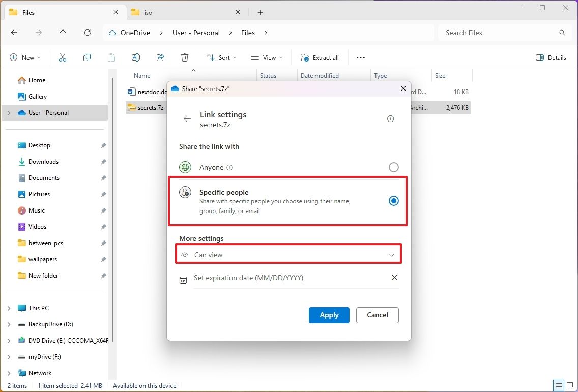Screen dimensions: 578x392
Task: Open the See more toolbar menu
Action: pyautogui.click(x=360, y=57)
